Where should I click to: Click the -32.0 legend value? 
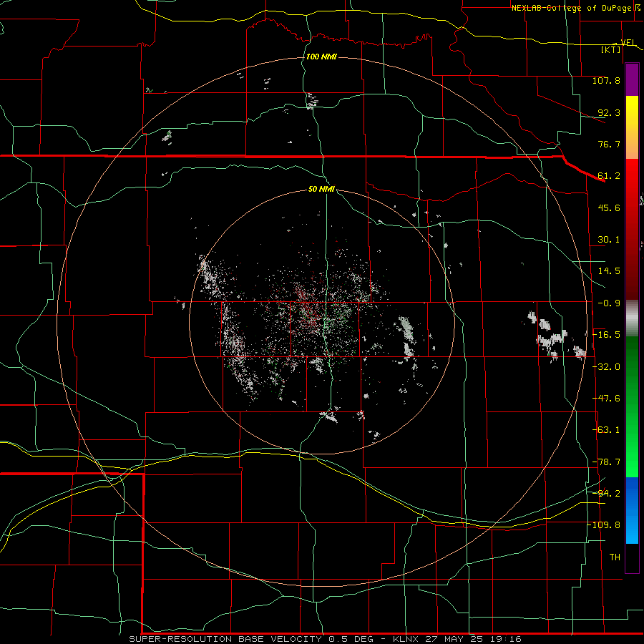coord(606,367)
